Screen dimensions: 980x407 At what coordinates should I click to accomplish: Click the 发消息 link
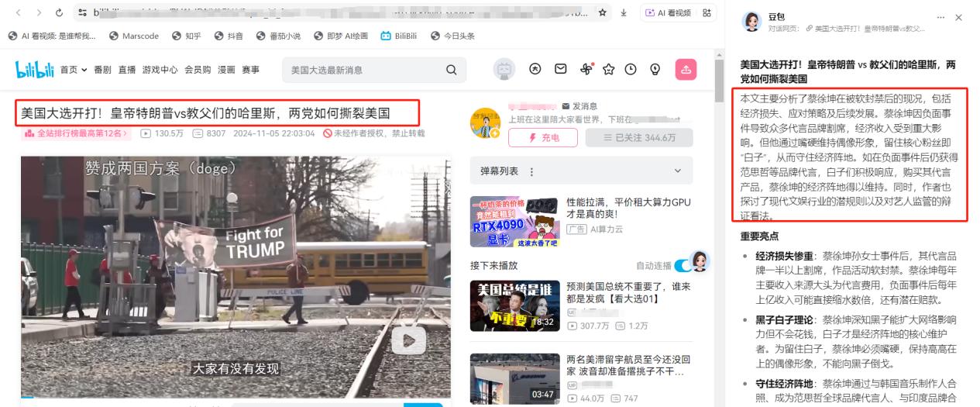(x=579, y=106)
